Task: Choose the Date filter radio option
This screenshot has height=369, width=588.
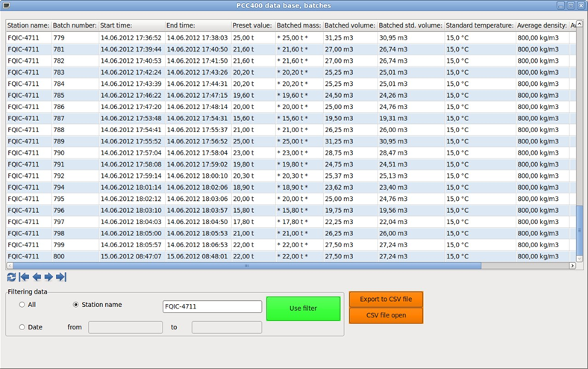Action: (x=22, y=327)
